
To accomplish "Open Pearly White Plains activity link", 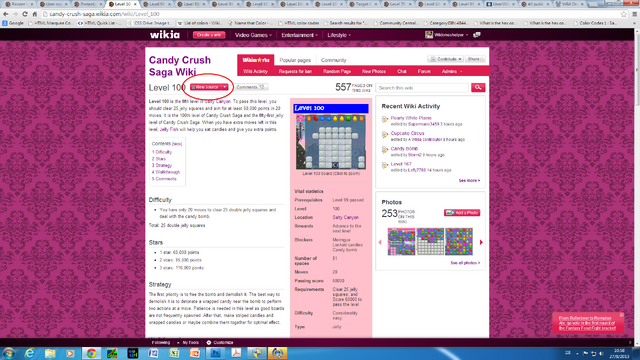I will tap(411, 118).
